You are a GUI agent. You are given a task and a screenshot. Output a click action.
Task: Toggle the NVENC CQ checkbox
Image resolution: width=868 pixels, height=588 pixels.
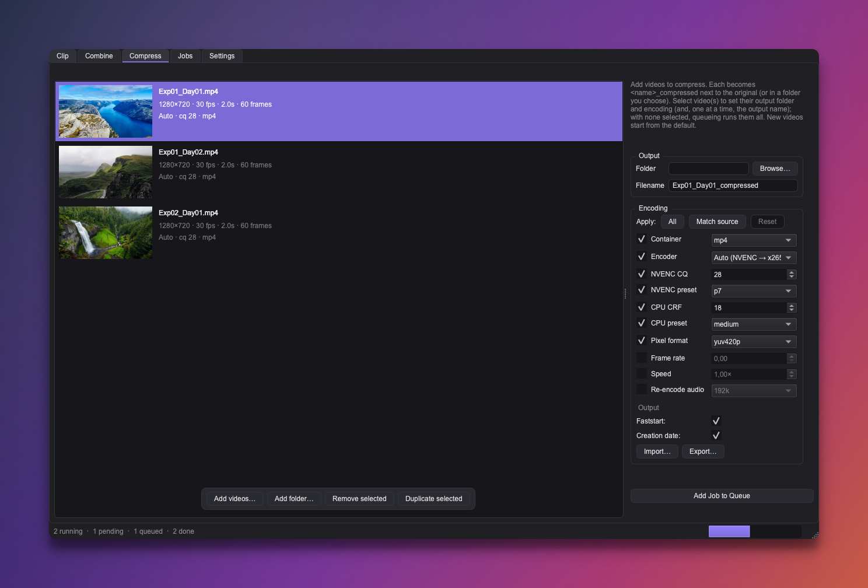[x=642, y=274]
